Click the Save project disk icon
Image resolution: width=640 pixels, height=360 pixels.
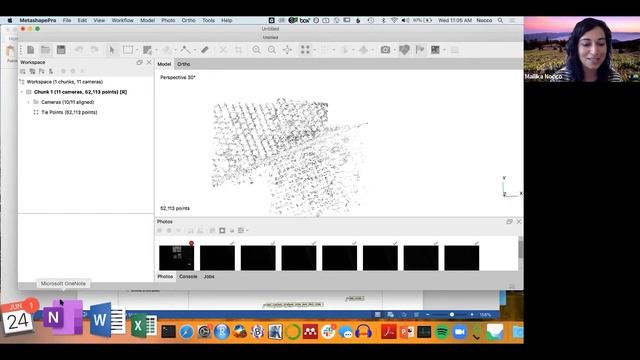tap(61, 50)
